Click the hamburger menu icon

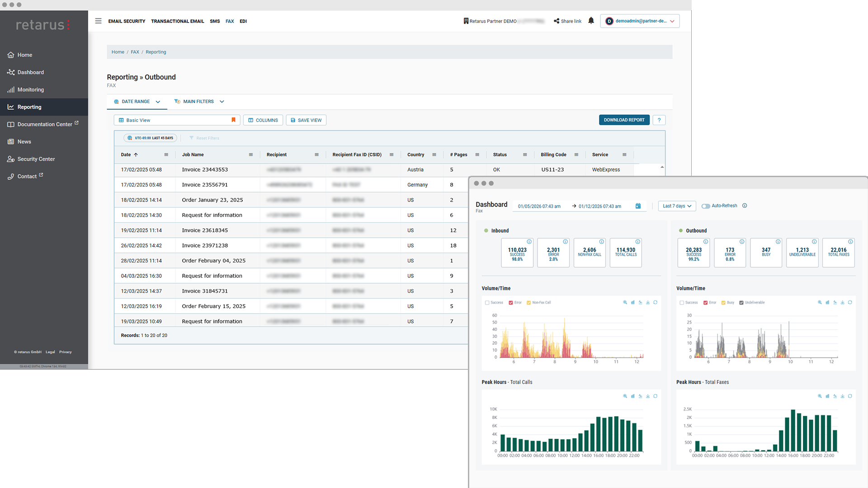point(98,21)
